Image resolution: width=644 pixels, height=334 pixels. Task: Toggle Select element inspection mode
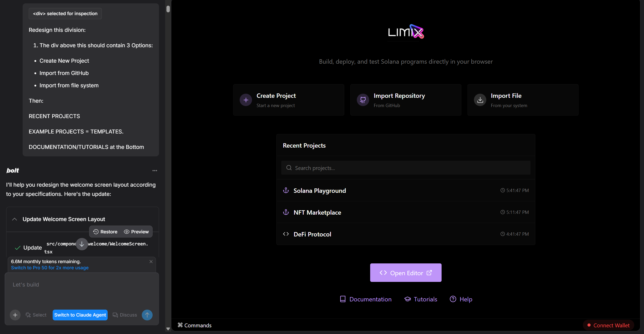click(x=36, y=315)
